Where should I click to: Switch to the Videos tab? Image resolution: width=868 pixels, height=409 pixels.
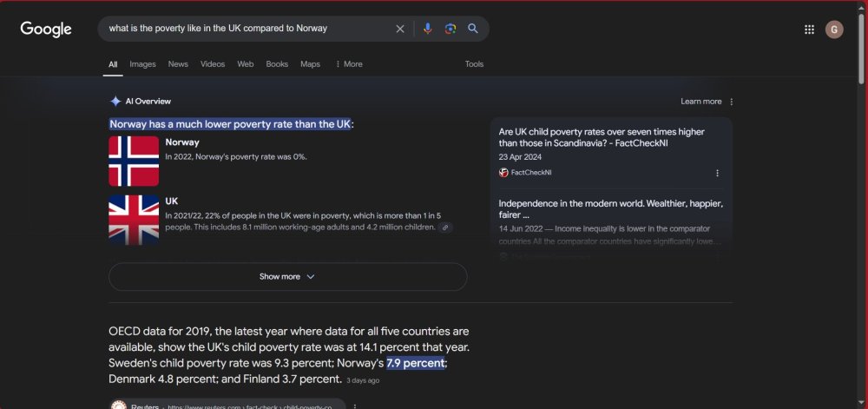[x=213, y=64]
